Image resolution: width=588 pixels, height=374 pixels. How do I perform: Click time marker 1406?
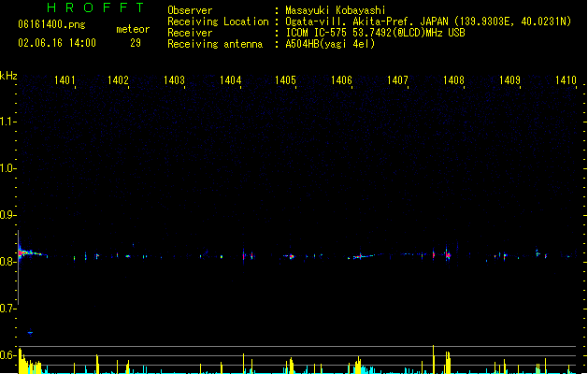tap(341, 80)
